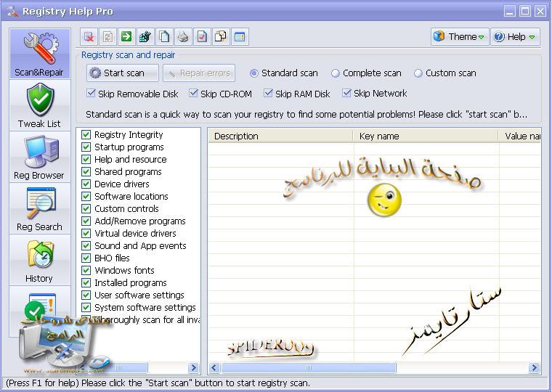The height and width of the screenshot is (392, 552).
Task: Open the History folder-clock icon
Action: [40, 255]
